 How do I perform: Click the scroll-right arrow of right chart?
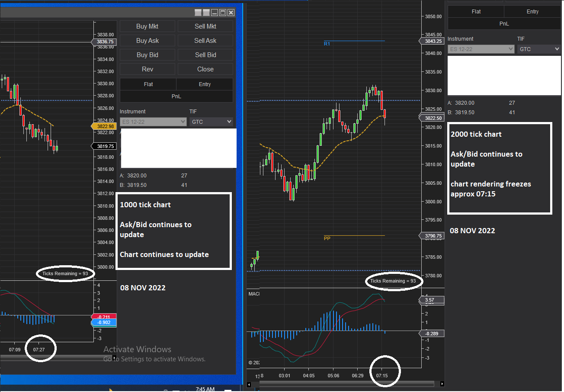[442, 384]
